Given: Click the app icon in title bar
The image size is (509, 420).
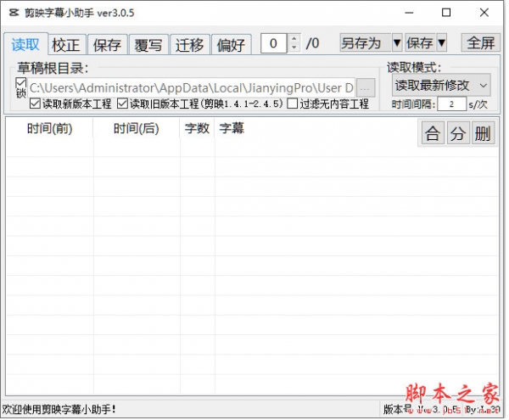Looking at the screenshot, I should point(14,13).
